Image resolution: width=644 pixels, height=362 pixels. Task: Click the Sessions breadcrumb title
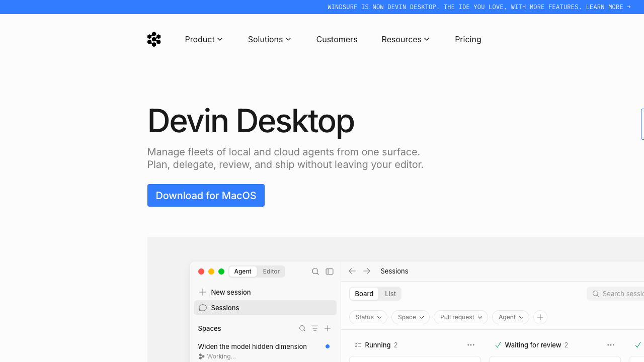pyautogui.click(x=394, y=271)
